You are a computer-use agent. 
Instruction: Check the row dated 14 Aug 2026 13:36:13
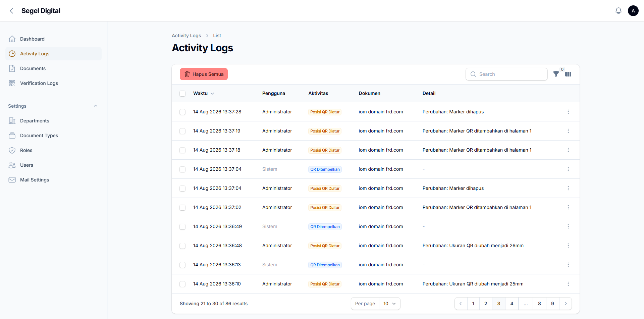(x=182, y=265)
